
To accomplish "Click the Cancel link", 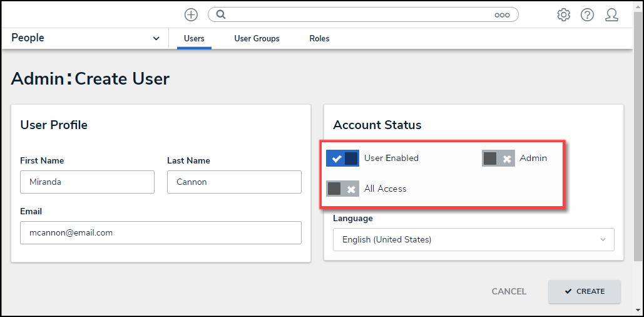I will pyautogui.click(x=509, y=291).
